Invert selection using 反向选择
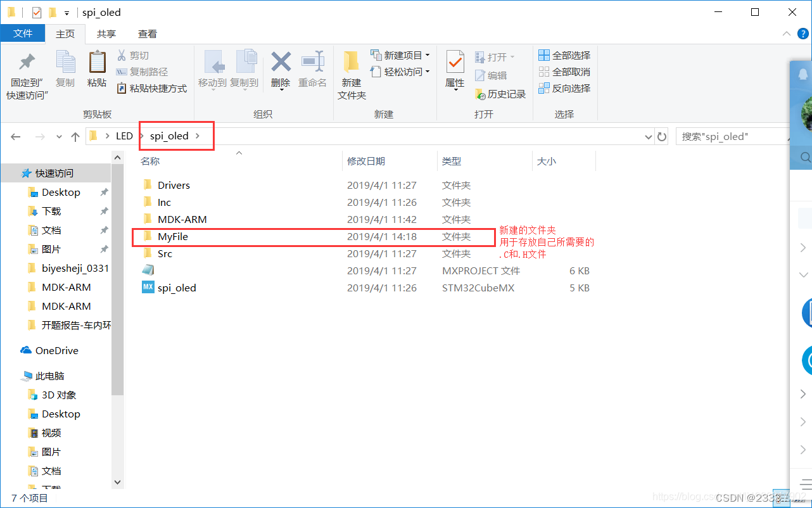 pyautogui.click(x=564, y=87)
